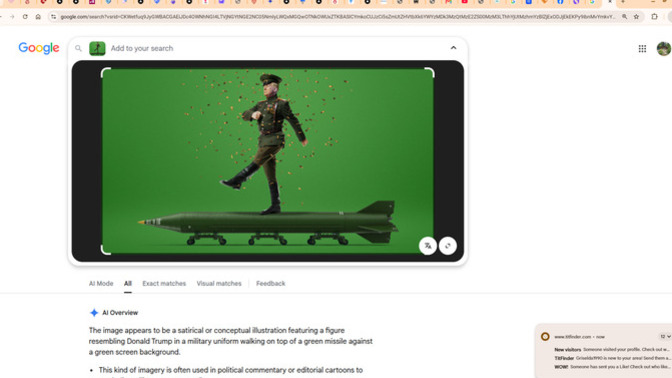
Task: Select the All results tab
Action: (128, 284)
